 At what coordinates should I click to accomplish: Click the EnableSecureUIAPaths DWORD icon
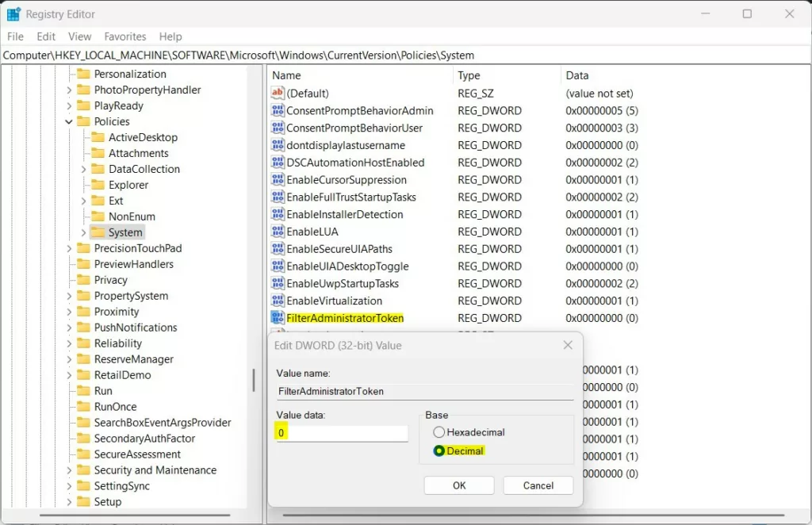(278, 249)
